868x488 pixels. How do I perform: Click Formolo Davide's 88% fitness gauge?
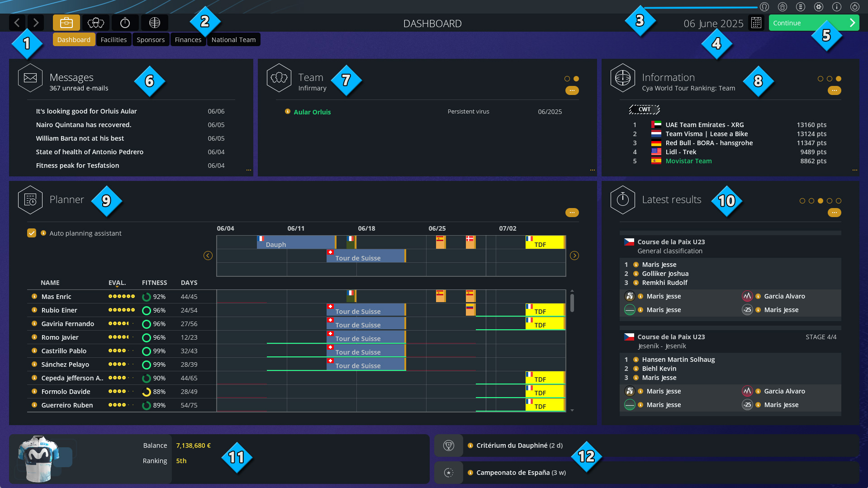(x=147, y=392)
